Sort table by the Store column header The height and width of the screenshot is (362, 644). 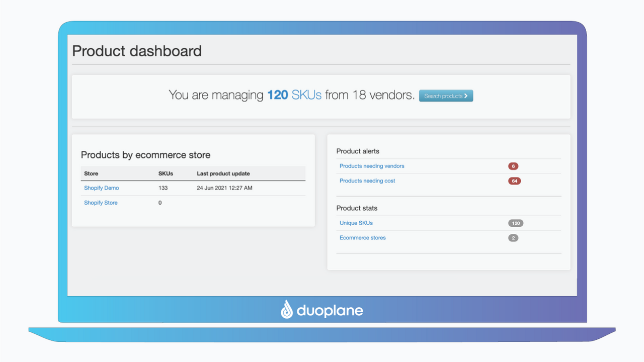click(x=91, y=173)
